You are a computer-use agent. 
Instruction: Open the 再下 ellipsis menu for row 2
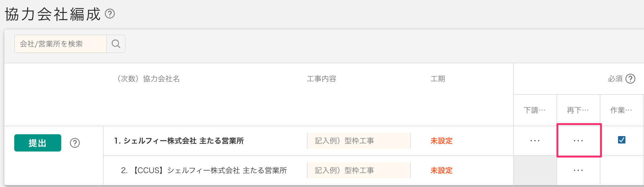578,170
